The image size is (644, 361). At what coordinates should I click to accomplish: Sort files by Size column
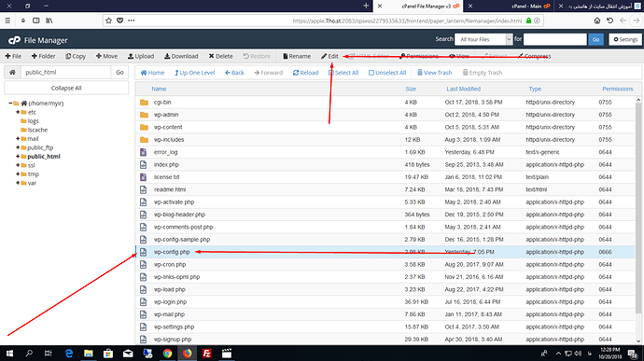coord(411,89)
